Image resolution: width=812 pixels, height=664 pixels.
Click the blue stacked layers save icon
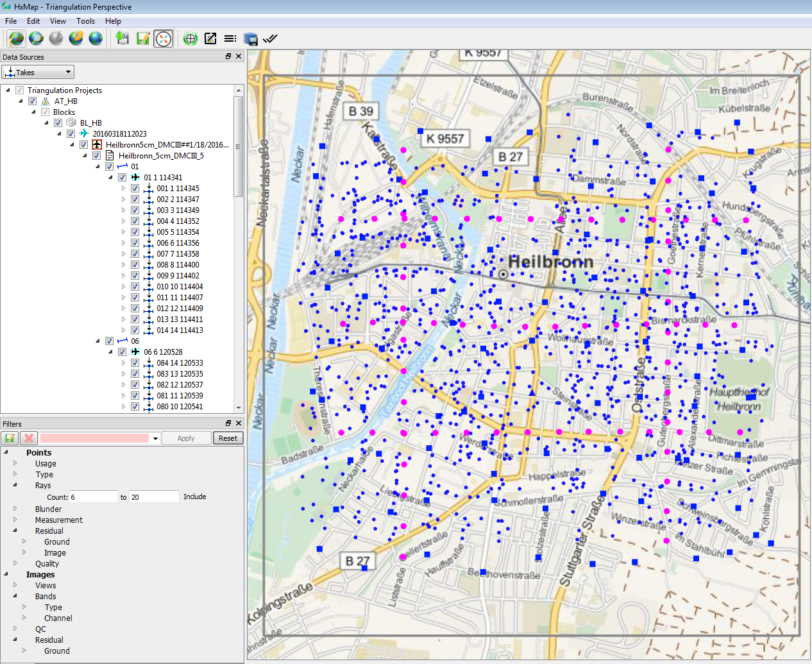(x=251, y=38)
